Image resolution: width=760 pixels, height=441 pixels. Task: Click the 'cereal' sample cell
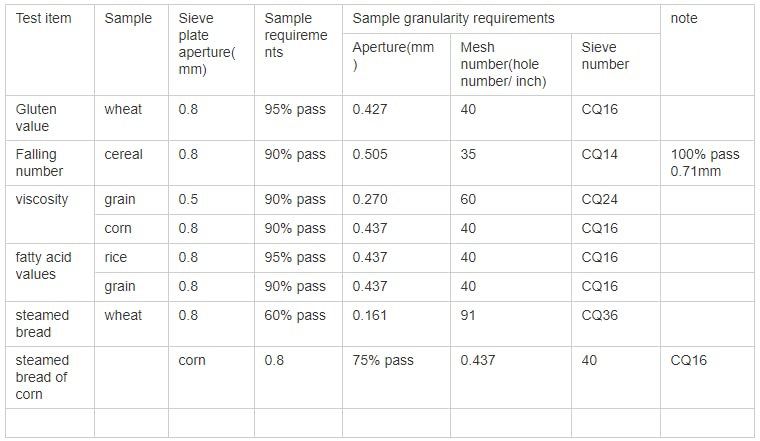(131, 163)
